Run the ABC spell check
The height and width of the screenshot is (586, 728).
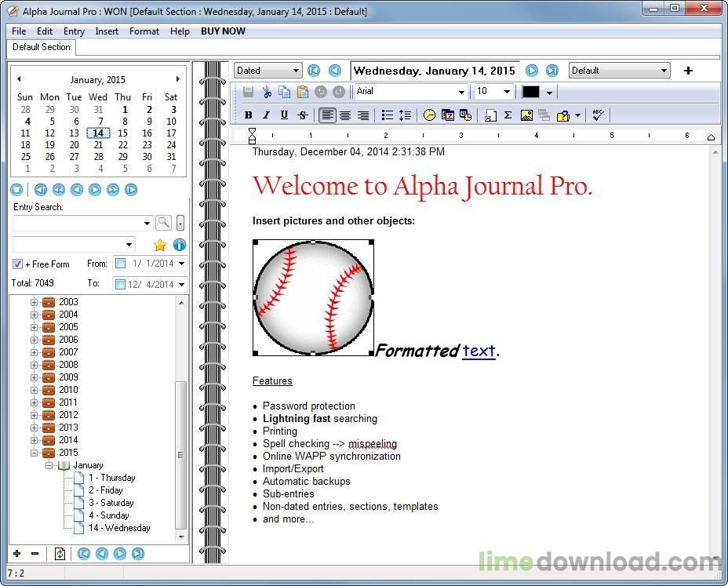click(x=598, y=115)
